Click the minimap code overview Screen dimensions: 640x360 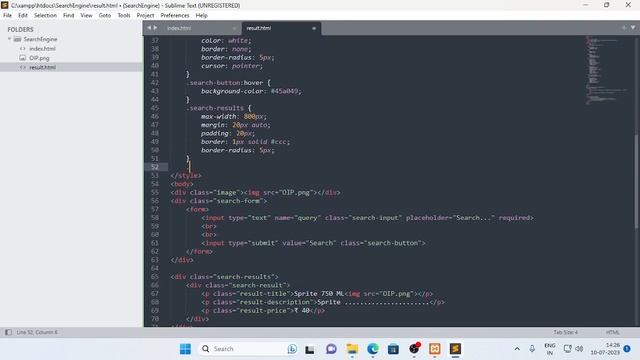pos(607,69)
